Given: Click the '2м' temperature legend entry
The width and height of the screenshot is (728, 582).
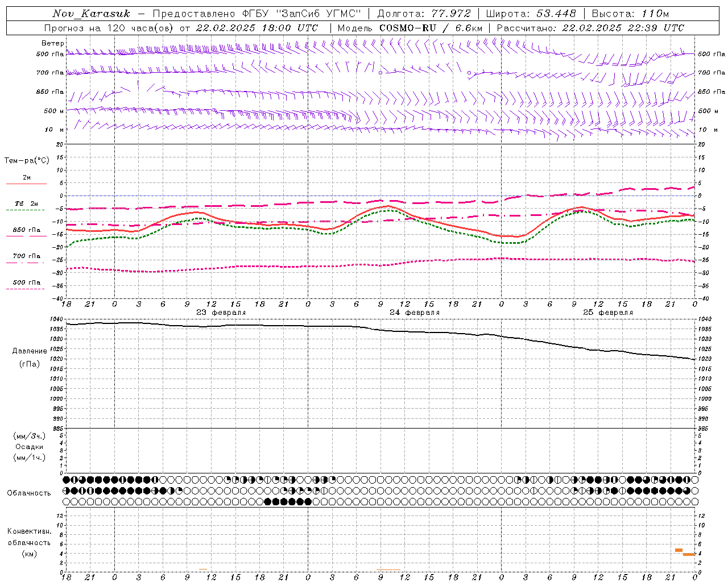Looking at the screenshot, I should [27, 177].
